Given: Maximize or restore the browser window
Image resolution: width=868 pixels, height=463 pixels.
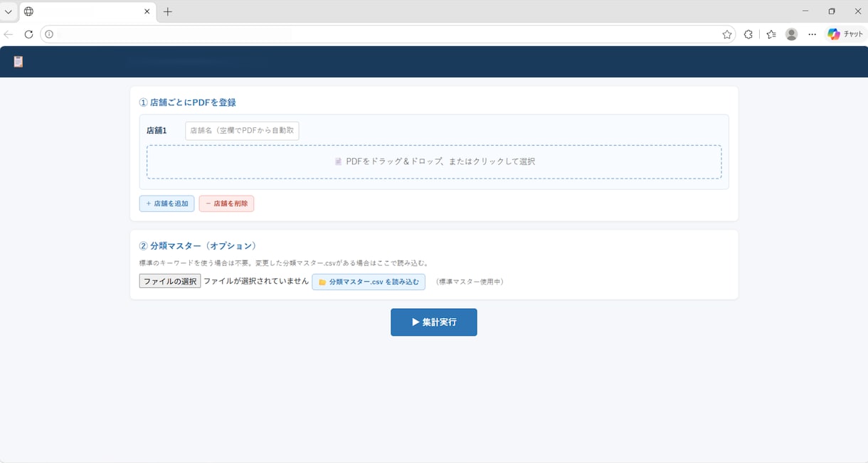Looking at the screenshot, I should point(832,11).
